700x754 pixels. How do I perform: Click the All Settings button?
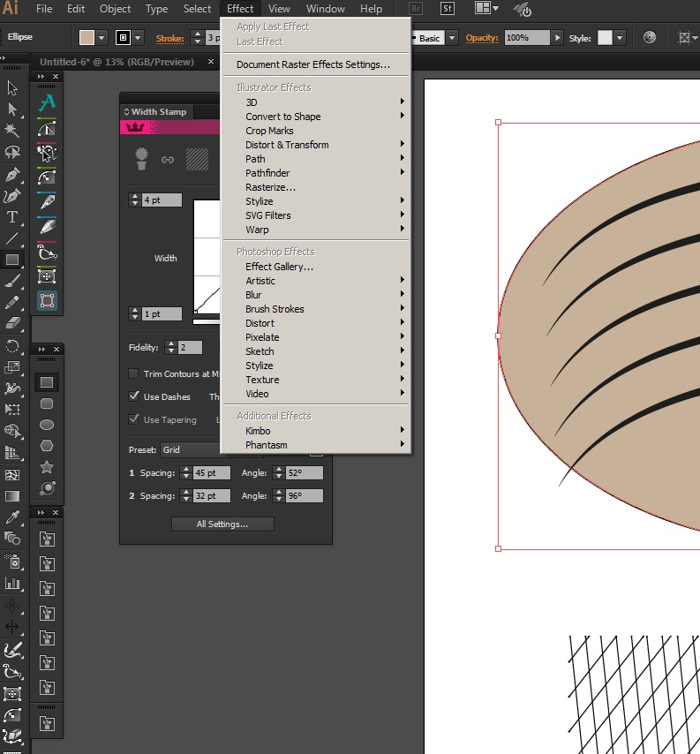222,524
